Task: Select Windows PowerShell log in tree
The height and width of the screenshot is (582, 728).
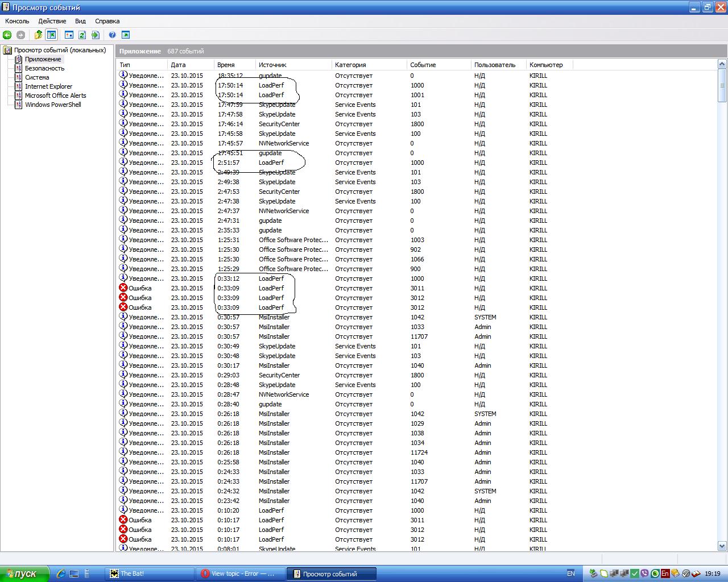Action: pyautogui.click(x=53, y=105)
